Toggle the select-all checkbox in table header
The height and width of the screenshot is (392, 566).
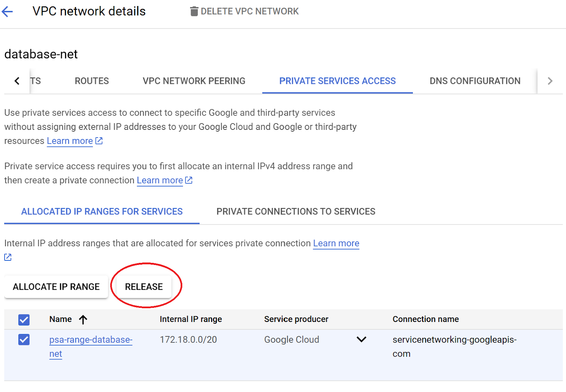click(24, 320)
